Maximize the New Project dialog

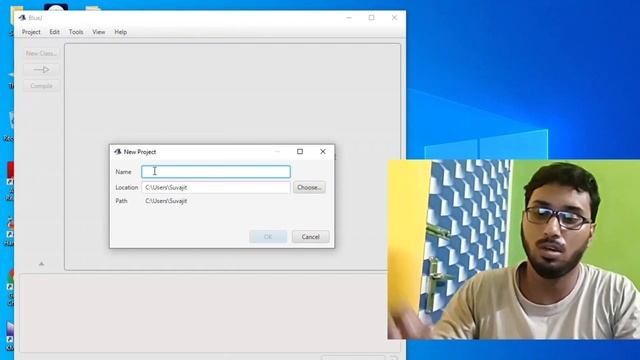coord(300,151)
